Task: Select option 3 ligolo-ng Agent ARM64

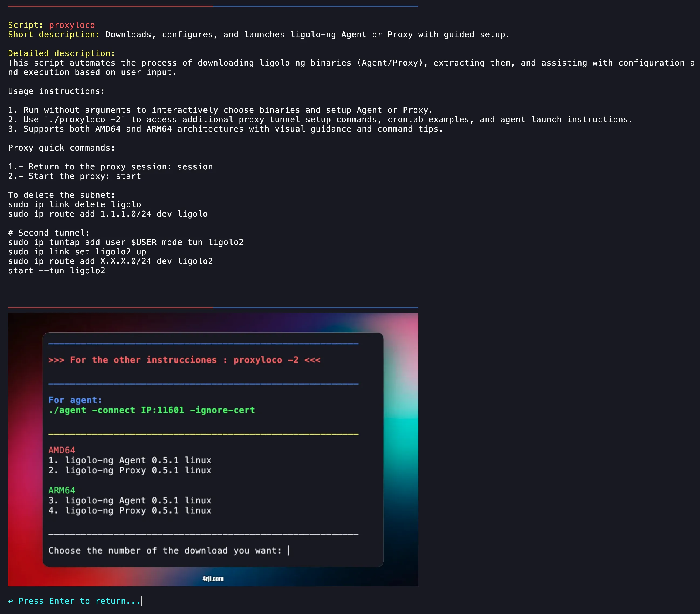Action: pyautogui.click(x=130, y=500)
